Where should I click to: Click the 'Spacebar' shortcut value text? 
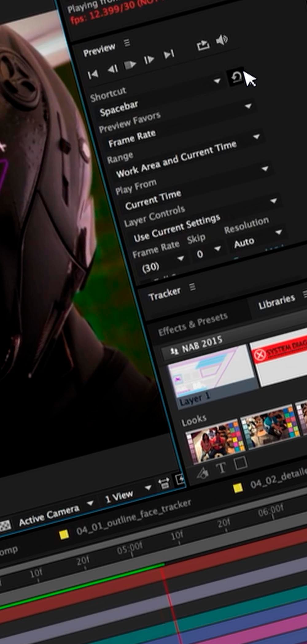pyautogui.click(x=119, y=108)
